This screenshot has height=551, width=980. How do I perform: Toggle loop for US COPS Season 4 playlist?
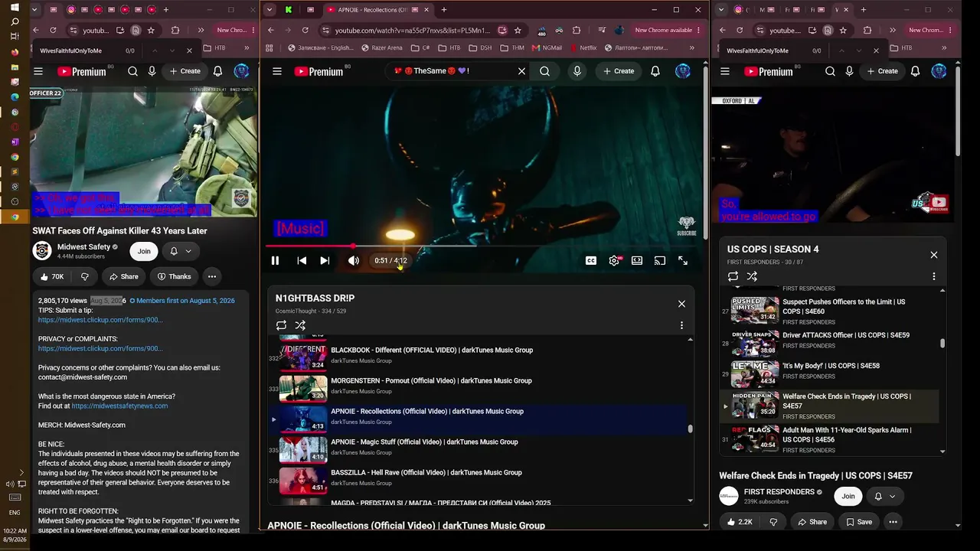[733, 276]
